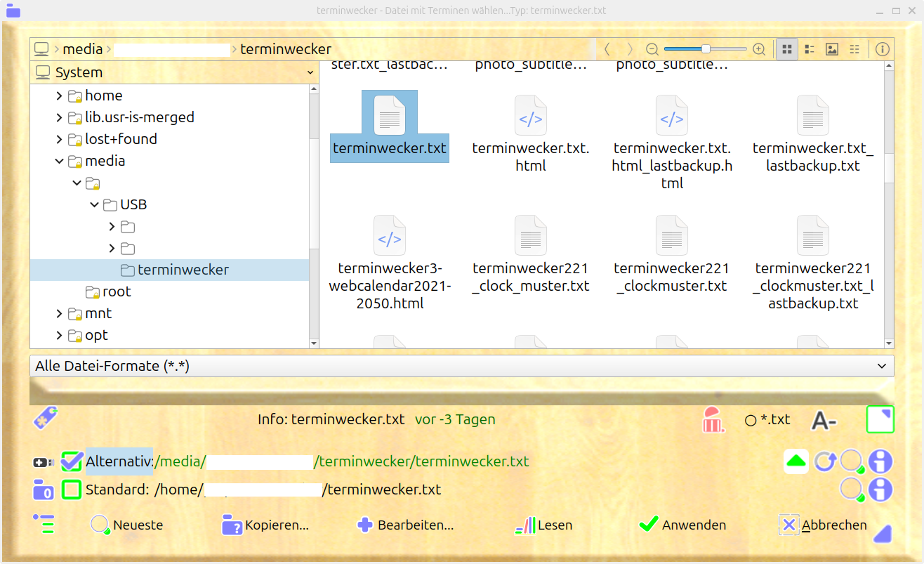Image resolution: width=924 pixels, height=564 pixels.
Task: Select terminwecker221_clock_muster.txt file
Action: [531, 254]
